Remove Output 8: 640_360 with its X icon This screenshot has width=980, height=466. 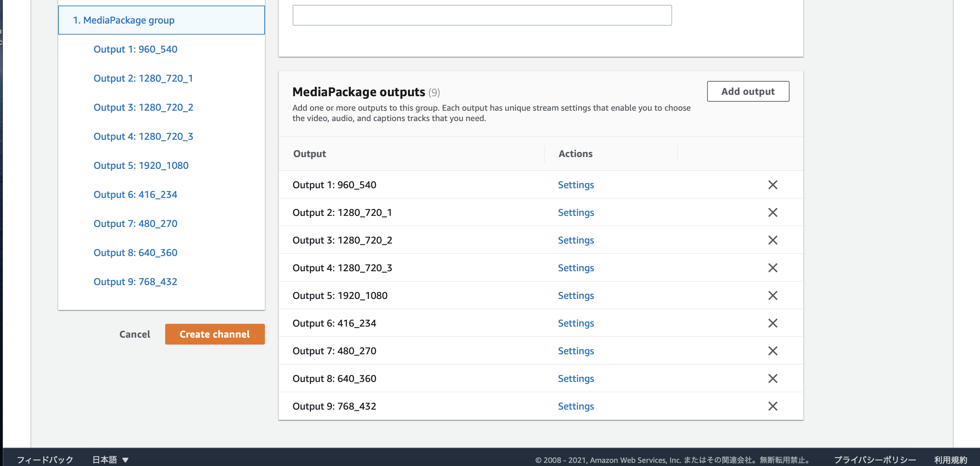pos(773,378)
